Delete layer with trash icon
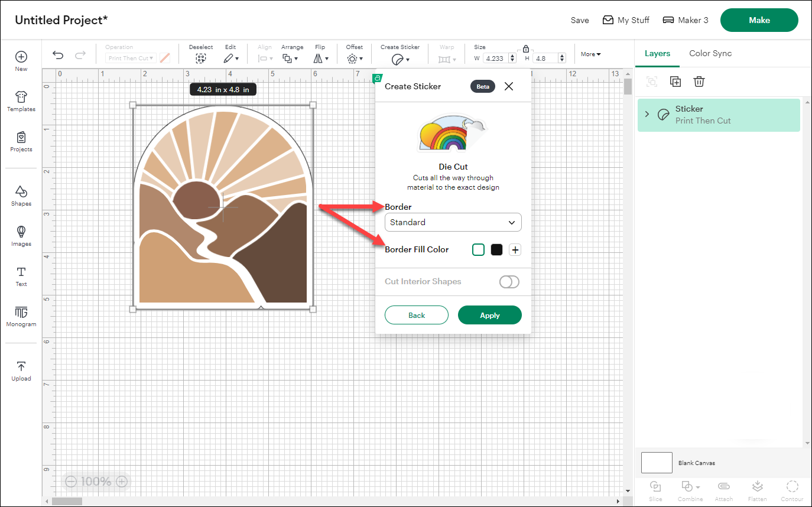Viewport: 812px width, 507px height. pos(699,82)
